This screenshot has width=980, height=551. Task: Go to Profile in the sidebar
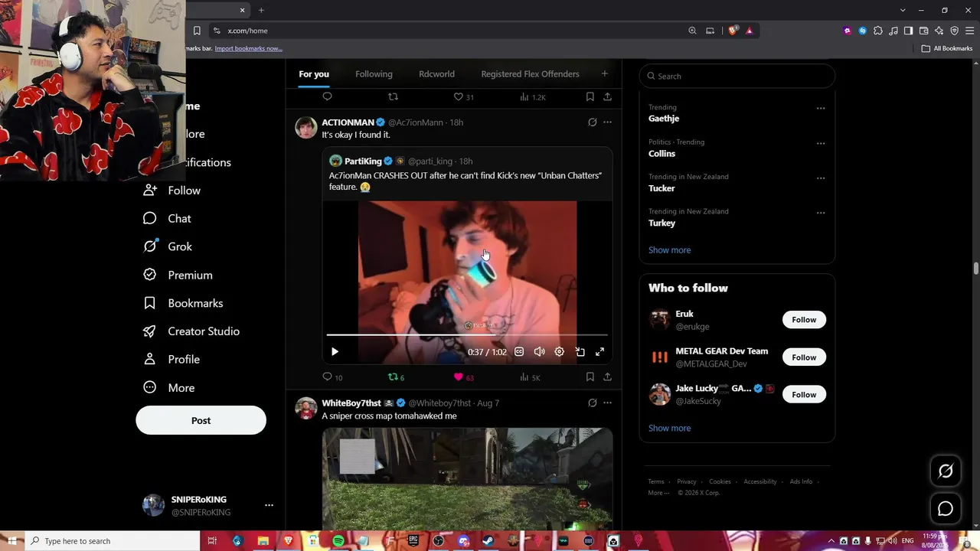click(171, 359)
